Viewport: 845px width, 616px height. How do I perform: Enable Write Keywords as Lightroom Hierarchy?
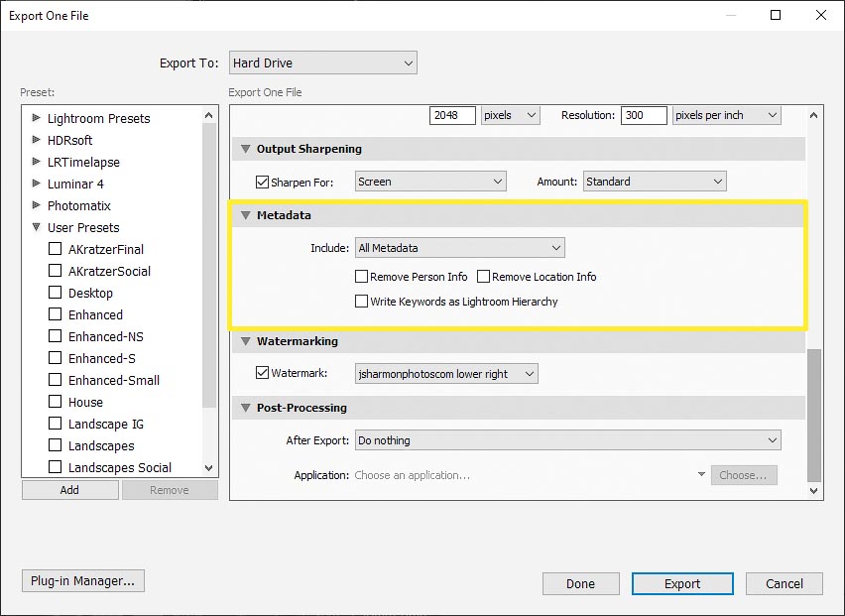pyautogui.click(x=361, y=302)
